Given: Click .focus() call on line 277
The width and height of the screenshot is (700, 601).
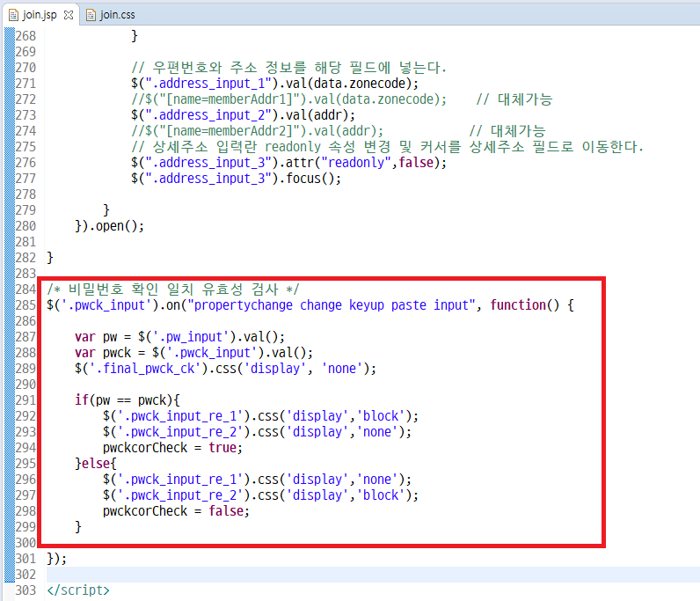Looking at the screenshot, I should pyautogui.click(x=310, y=179).
